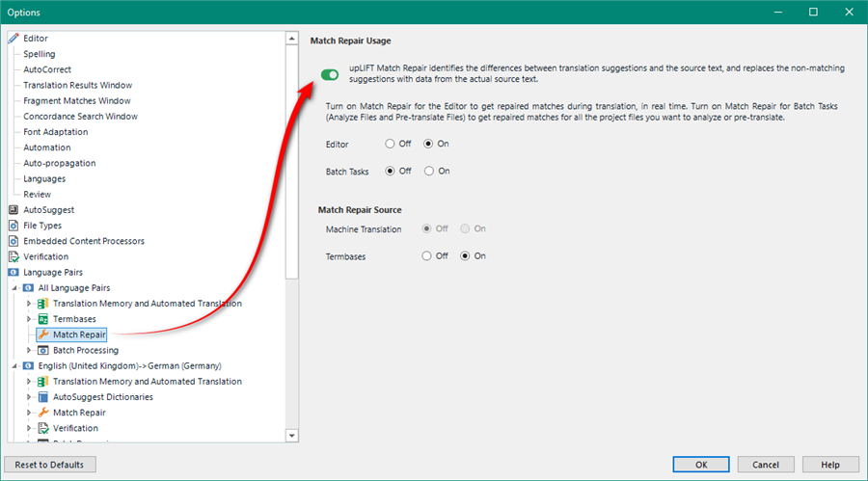This screenshot has height=481, width=868.
Task: Click the selected Match Repair wrench icon
Action: coord(43,334)
